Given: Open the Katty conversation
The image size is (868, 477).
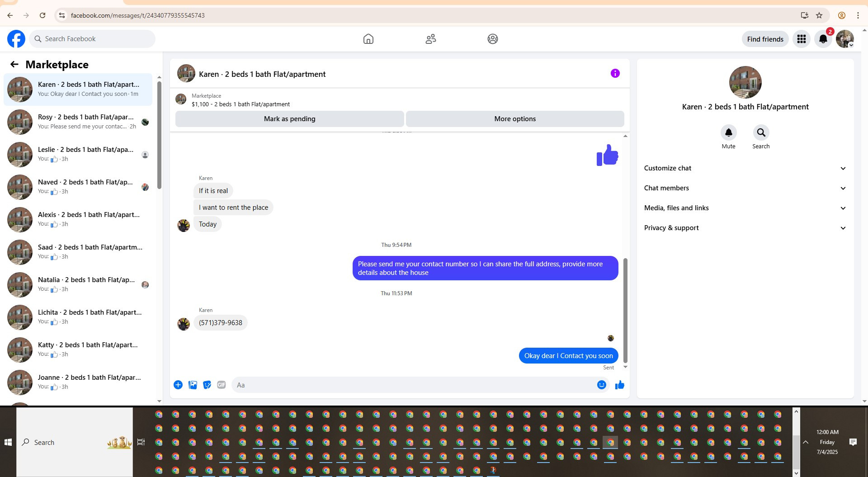Looking at the screenshot, I should (x=78, y=350).
